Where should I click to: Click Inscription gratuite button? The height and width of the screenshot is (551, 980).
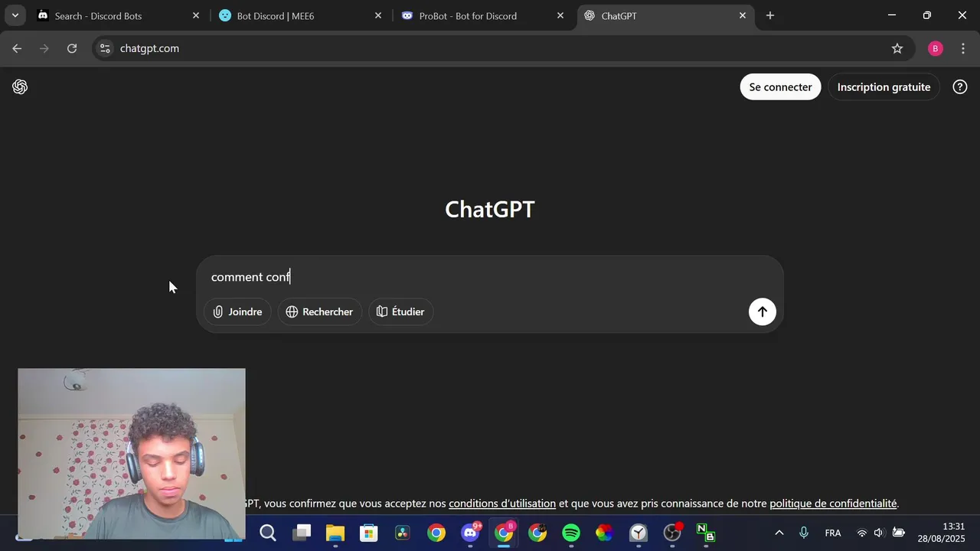click(884, 87)
